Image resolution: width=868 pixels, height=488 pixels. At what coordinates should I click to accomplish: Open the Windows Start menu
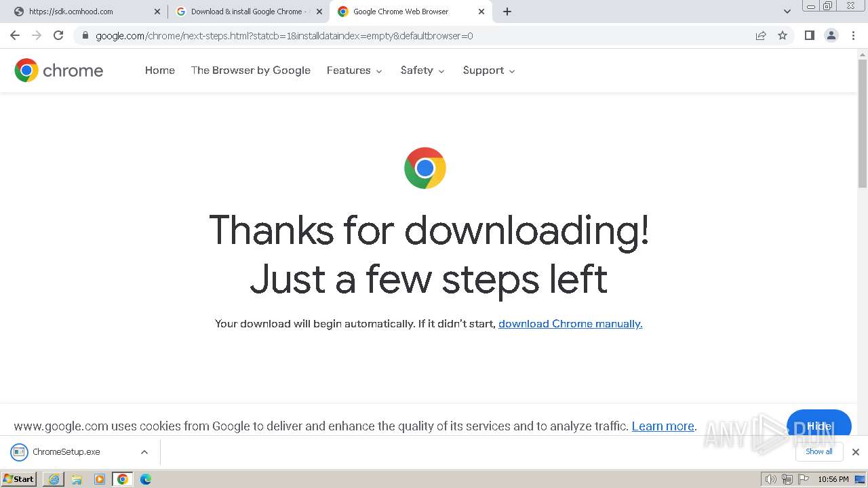[x=18, y=479]
